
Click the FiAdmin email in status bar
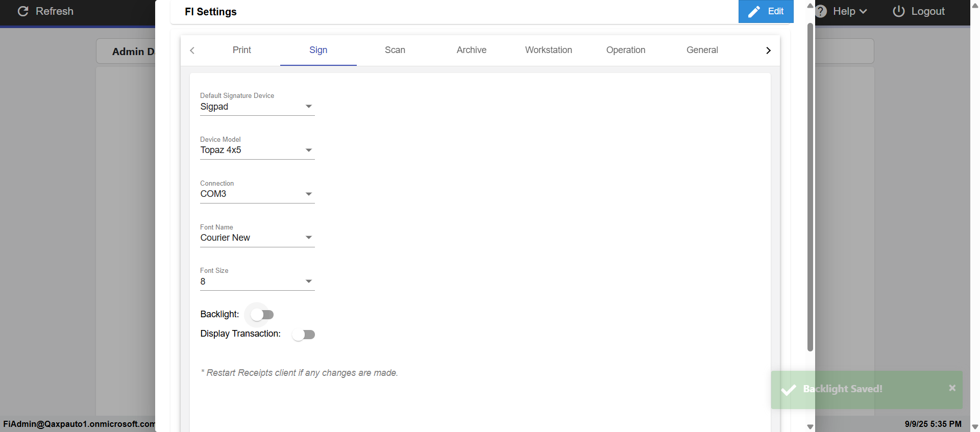(79, 424)
